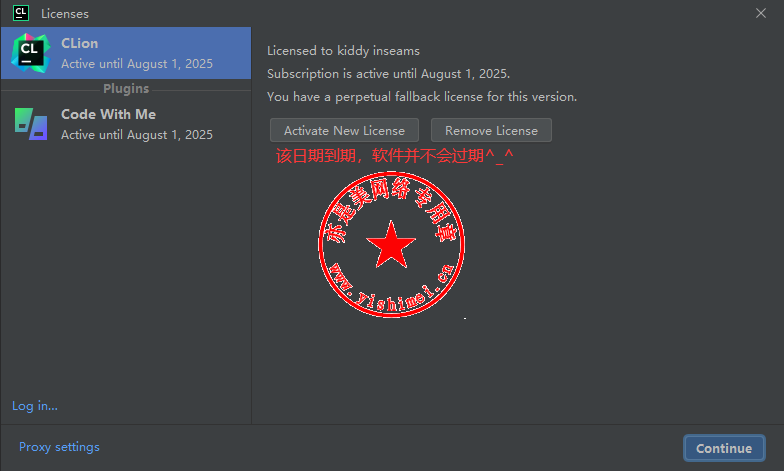
Task: Click the Continue button
Action: tap(724, 448)
